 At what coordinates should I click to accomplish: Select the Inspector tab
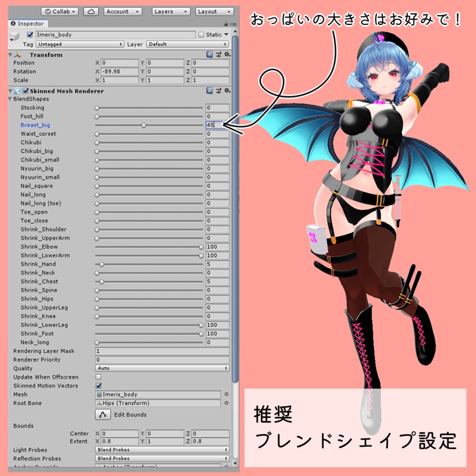[27, 23]
